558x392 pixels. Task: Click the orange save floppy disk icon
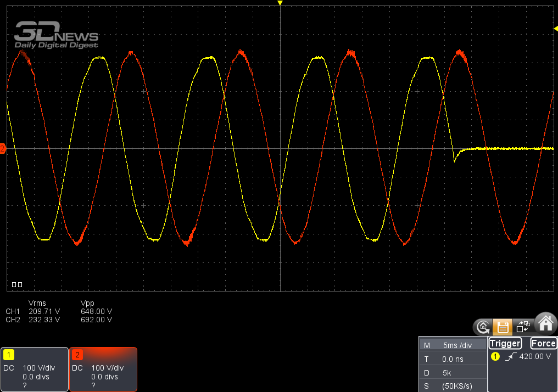[x=503, y=327]
